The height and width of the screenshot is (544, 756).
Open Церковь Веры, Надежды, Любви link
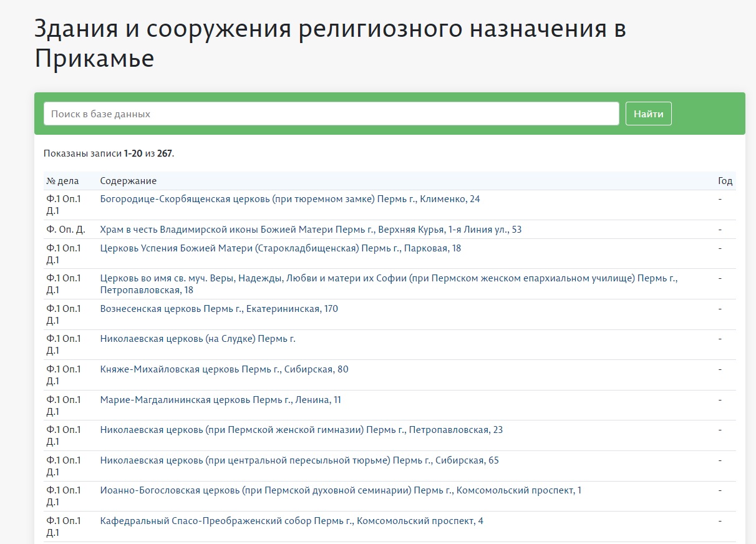(388, 279)
